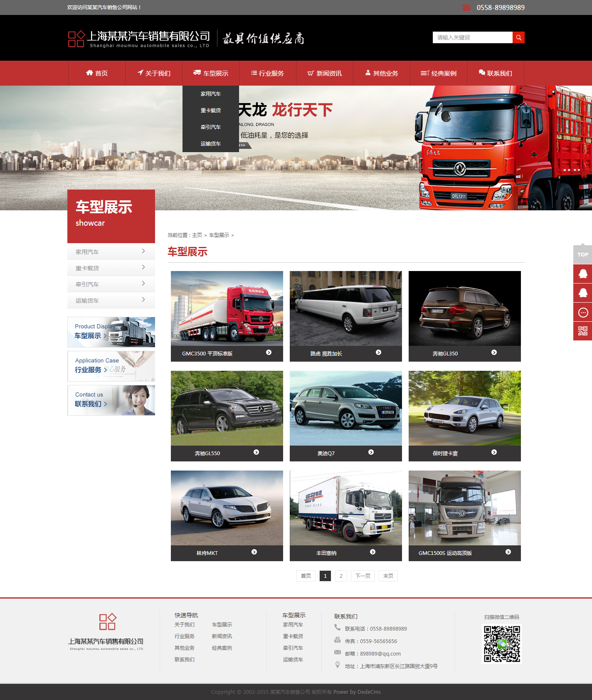The image size is (592, 700).
Task: Expand 重卡载货 sidebar category arrow
Action: tap(143, 267)
